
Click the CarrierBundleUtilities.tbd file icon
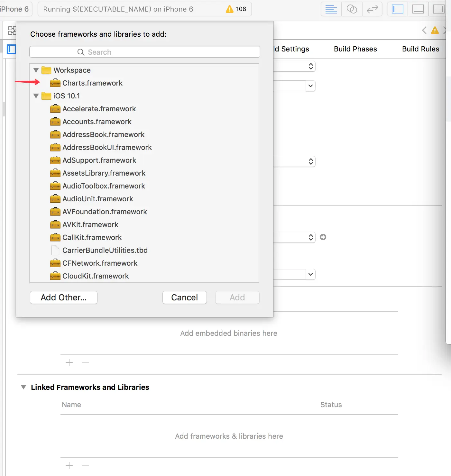pyautogui.click(x=55, y=250)
